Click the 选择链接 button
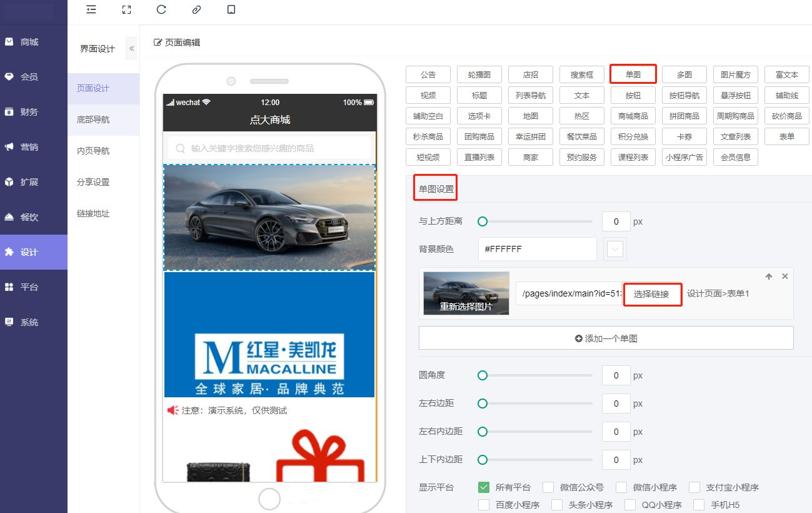Screen dimensions: 812x513 tap(651, 294)
